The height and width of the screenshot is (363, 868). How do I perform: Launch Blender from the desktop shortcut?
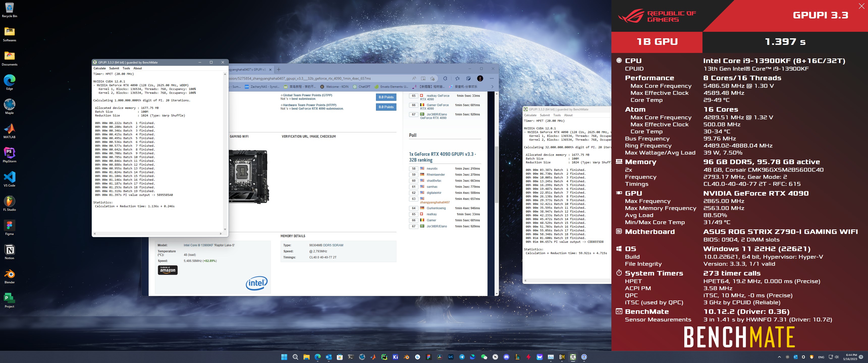tap(9, 277)
